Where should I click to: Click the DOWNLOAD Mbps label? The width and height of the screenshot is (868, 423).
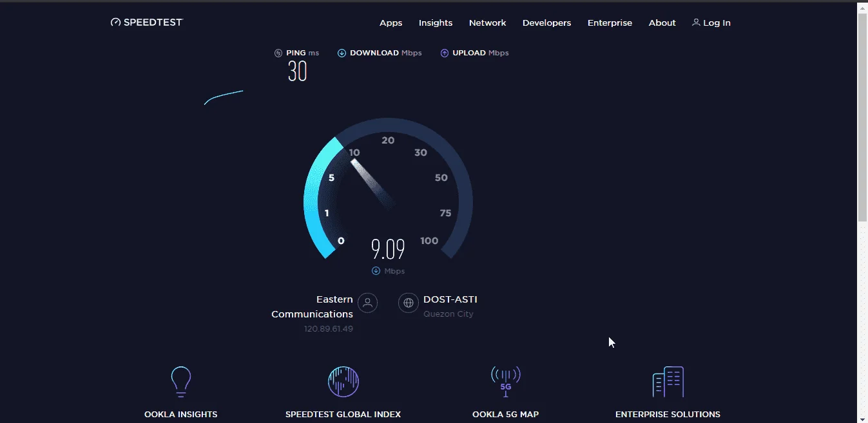(385, 53)
